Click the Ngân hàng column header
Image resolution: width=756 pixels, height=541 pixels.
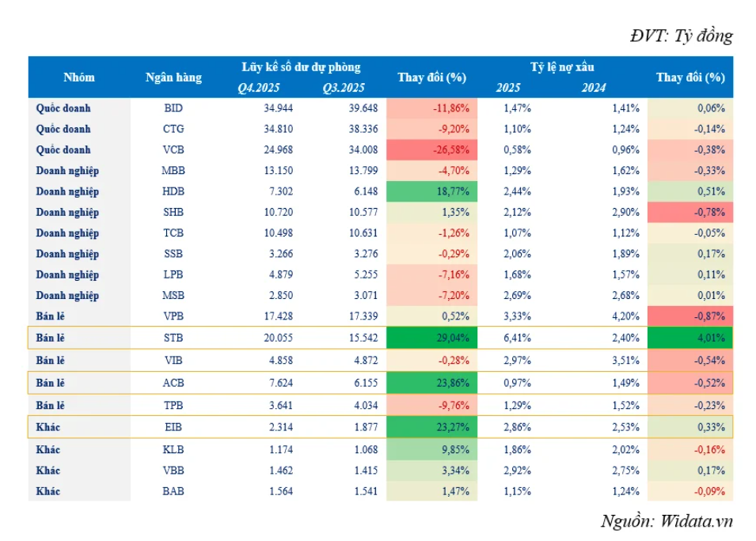click(x=173, y=78)
